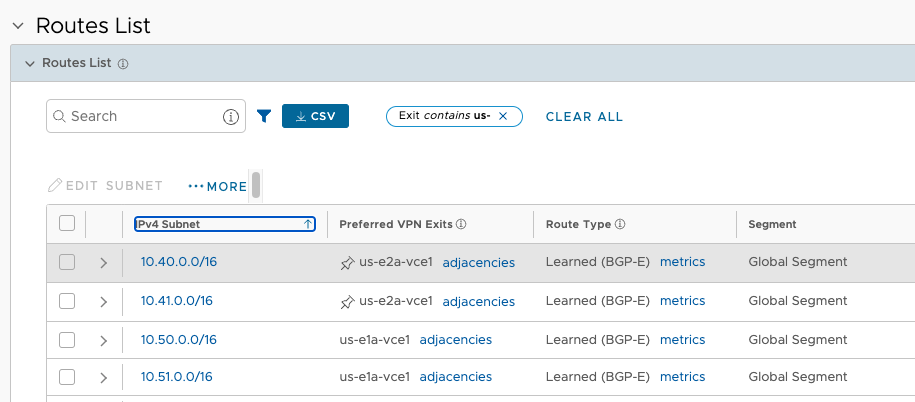Remove the Exit contains us- filter chip
The image size is (915, 402).
pos(503,116)
